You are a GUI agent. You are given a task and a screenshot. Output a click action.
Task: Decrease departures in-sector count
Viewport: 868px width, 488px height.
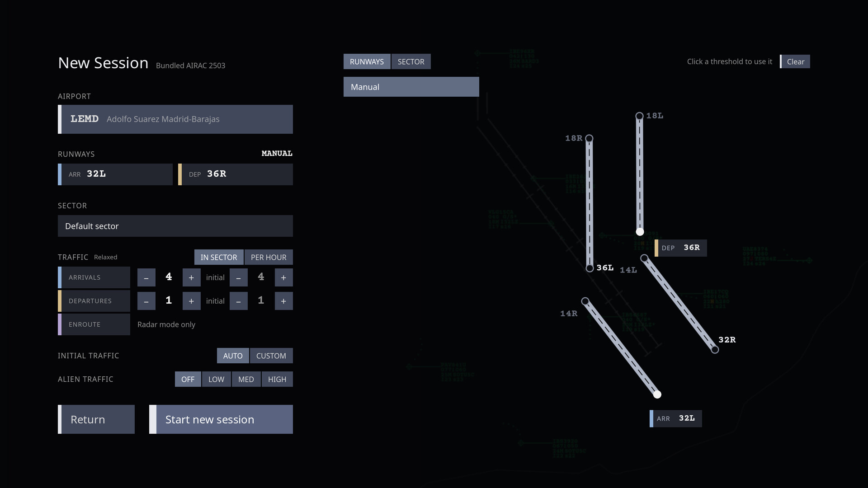(146, 301)
